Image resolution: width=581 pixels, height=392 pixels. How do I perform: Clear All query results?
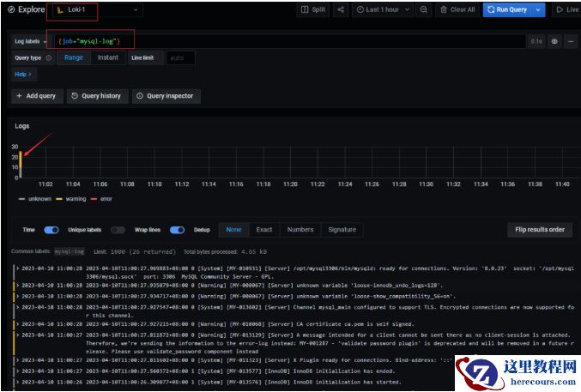(x=457, y=9)
